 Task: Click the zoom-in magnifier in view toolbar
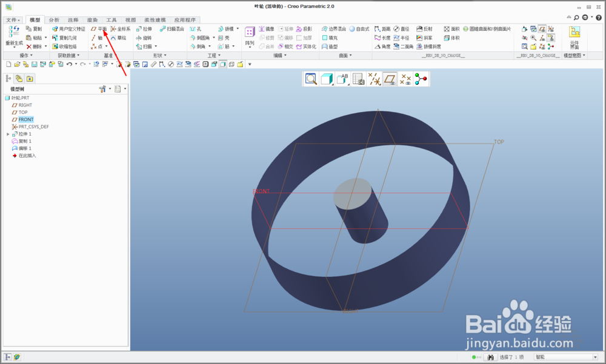(x=311, y=79)
